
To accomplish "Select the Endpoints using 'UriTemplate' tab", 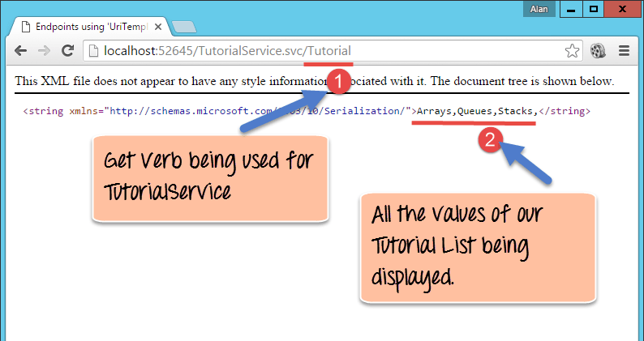I will (89, 26).
